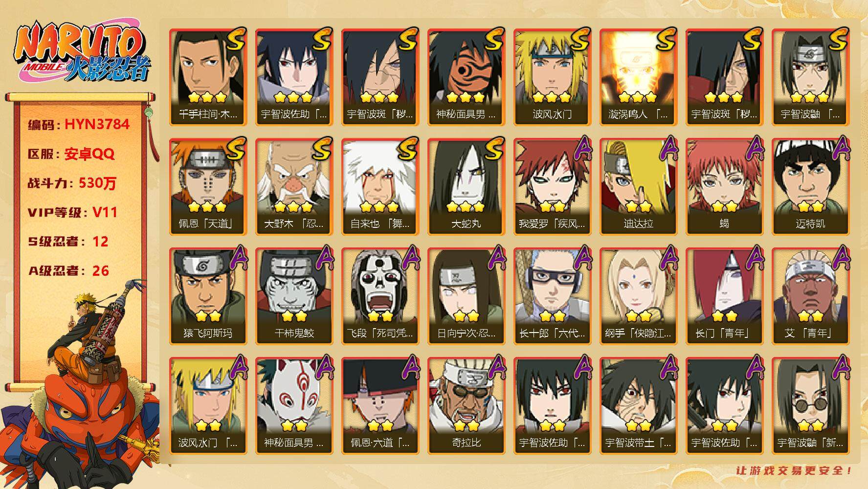
Task: Click the 干柿鬼鲛 character card
Action: point(294,296)
